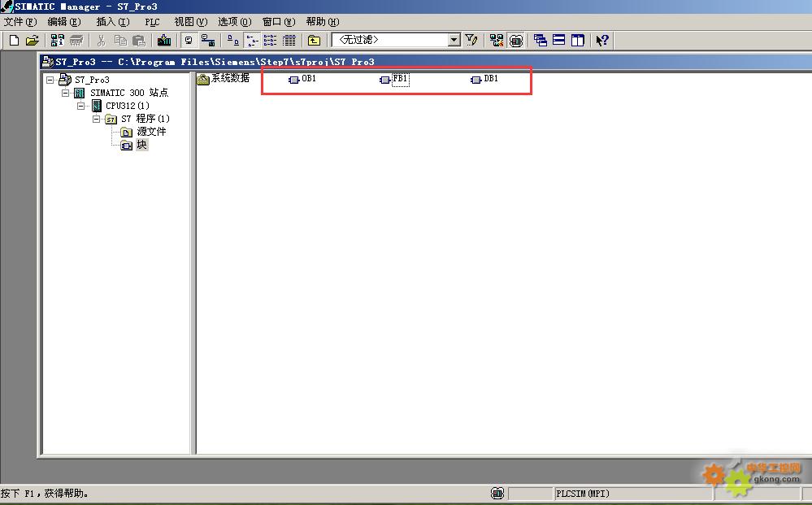The image size is (812, 505).
Task: Click the filter funnel icon
Action: [x=471, y=40]
